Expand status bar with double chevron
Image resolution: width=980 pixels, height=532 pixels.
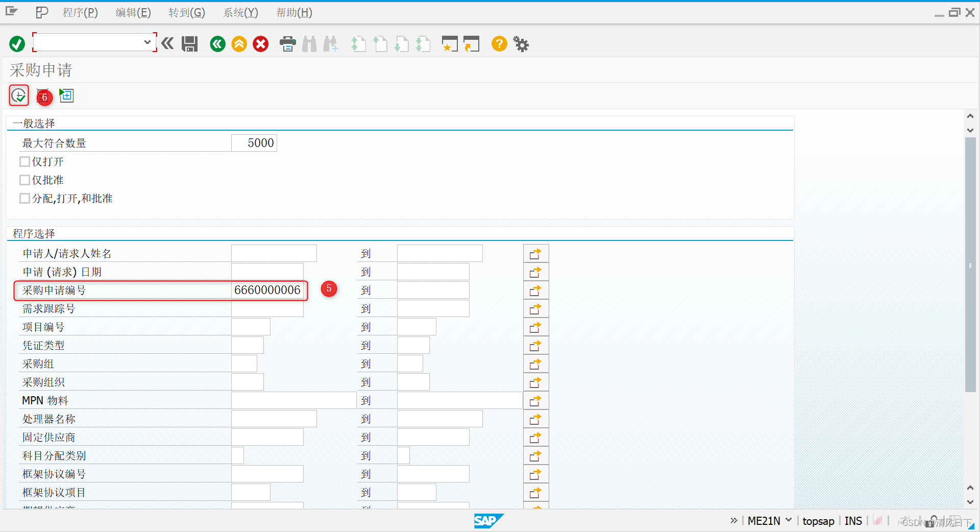pyautogui.click(x=733, y=520)
